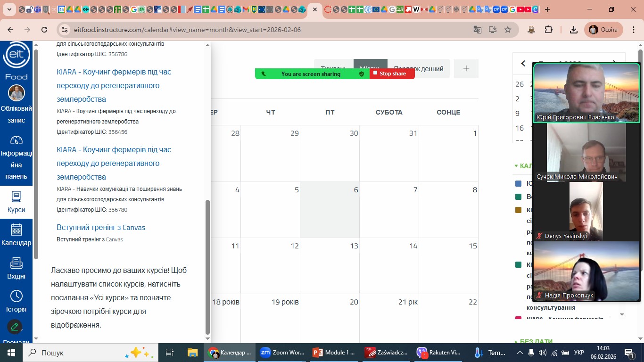Screen dimensions: 644x362
Task: Click day 16 in the mini calendar
Action: [520, 128]
